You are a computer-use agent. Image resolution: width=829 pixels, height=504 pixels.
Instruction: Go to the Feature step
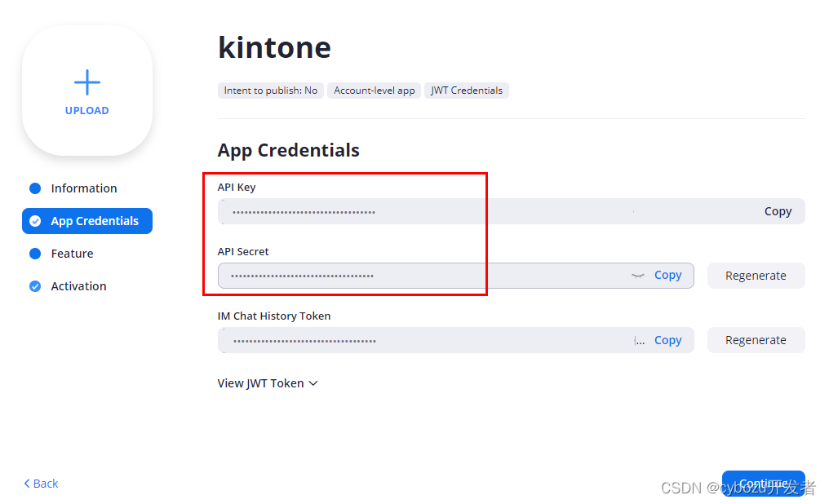click(72, 254)
